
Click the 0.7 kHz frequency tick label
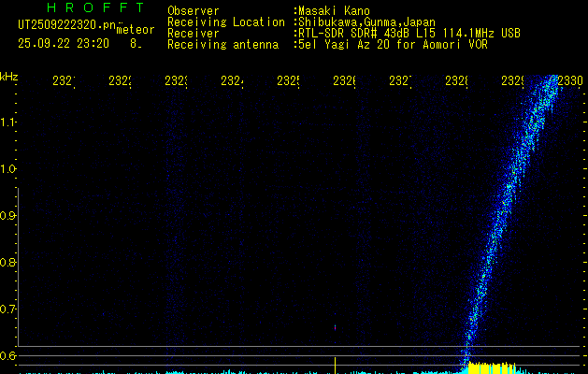pos(7,309)
